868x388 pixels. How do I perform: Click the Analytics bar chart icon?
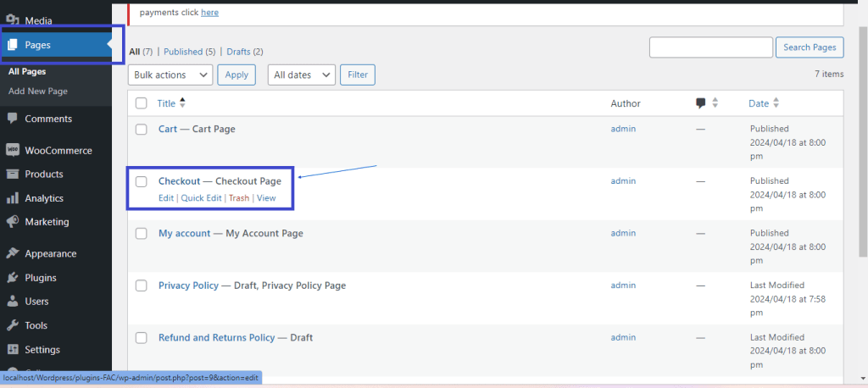pos(13,198)
